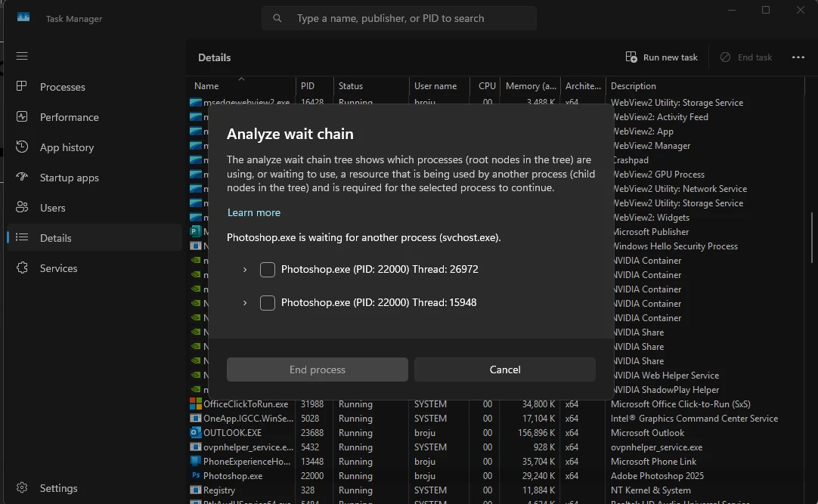Click the End process button

[318, 369]
